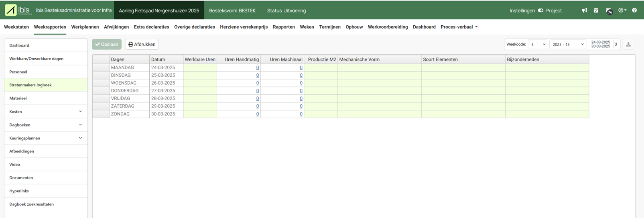This screenshot has width=644, height=218.
Task: Open the week dropdown showing 2025 - 13
Action: coord(568,45)
